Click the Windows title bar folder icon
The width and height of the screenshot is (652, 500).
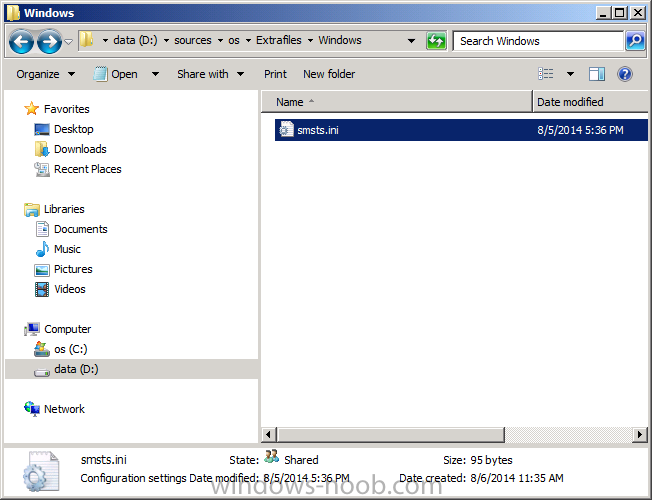(x=13, y=13)
